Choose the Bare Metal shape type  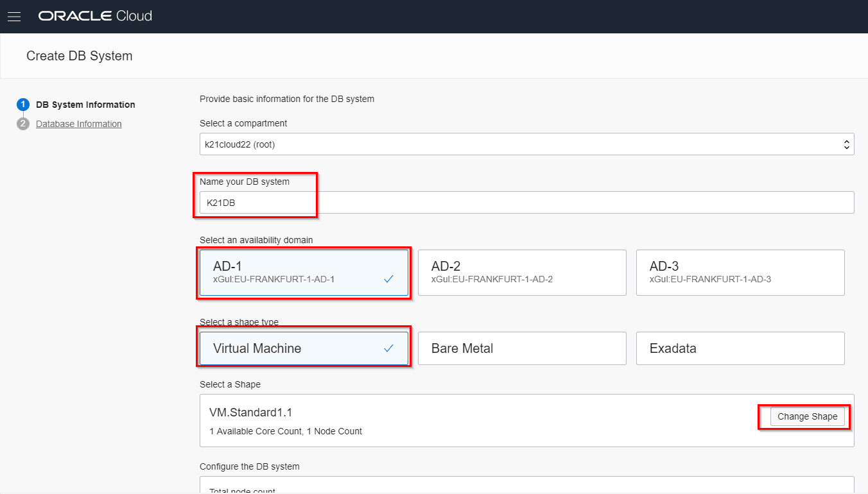(522, 348)
